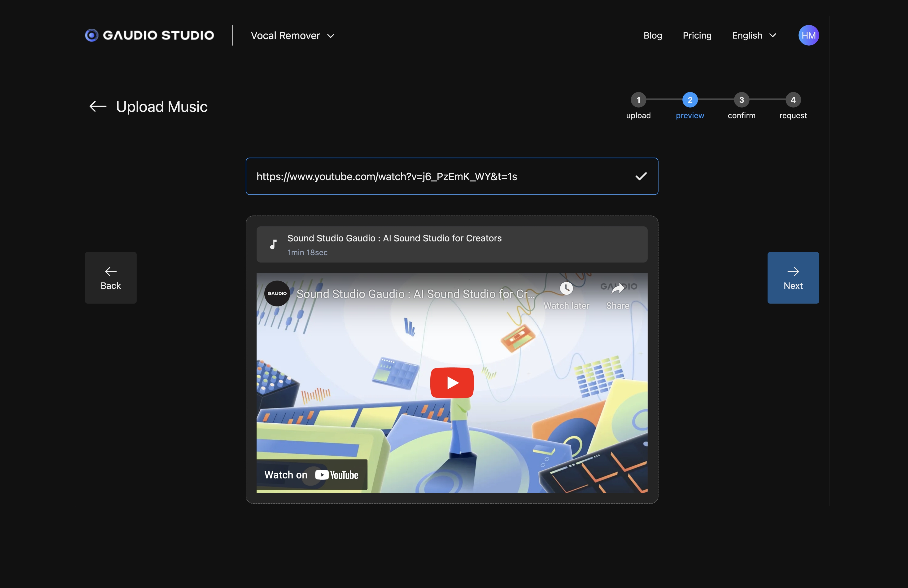
Task: Click the back arrow on Back button
Action: click(x=110, y=272)
